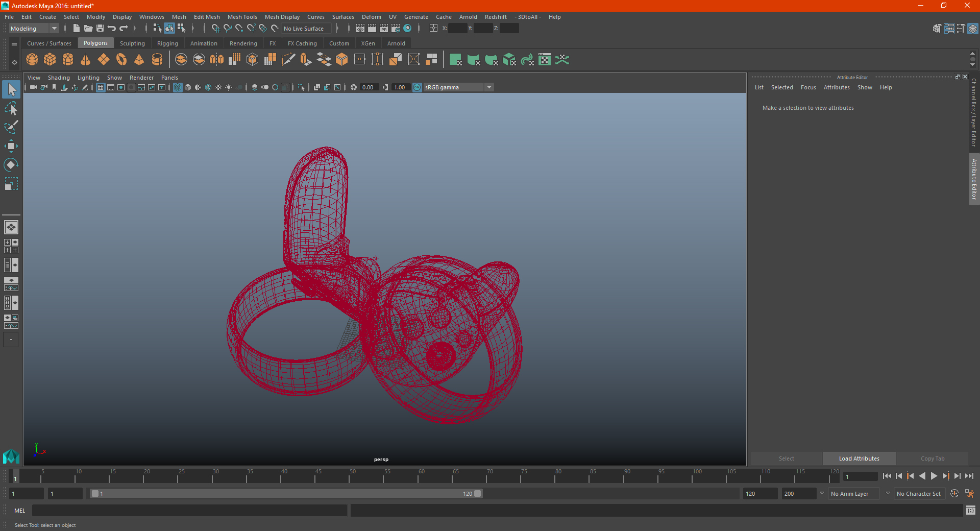Open Script Editor from command line
980x531 pixels.
(970, 510)
